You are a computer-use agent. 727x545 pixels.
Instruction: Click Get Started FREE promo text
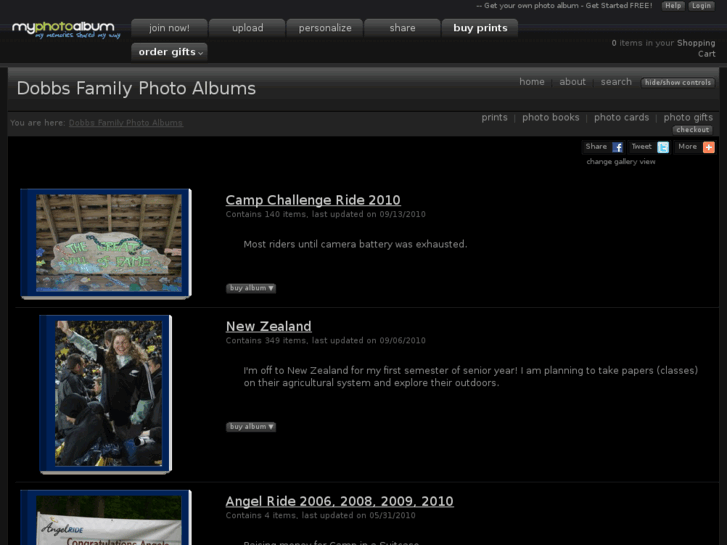coord(619,6)
